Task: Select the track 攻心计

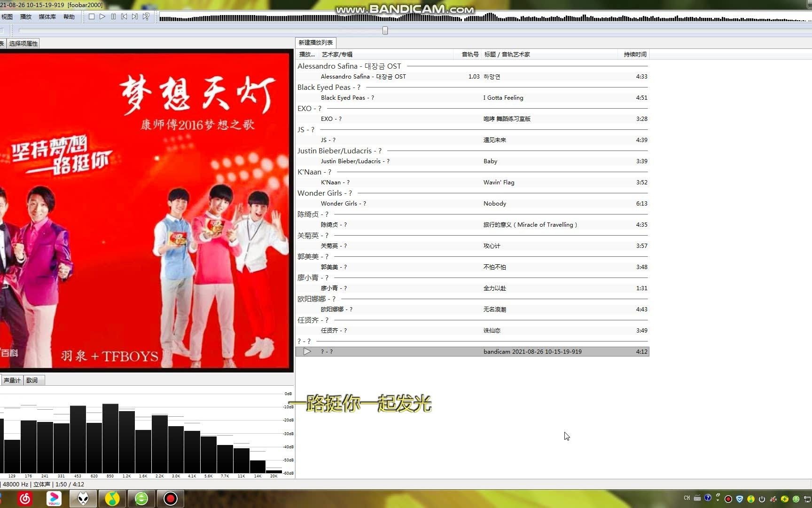Action: click(472, 246)
